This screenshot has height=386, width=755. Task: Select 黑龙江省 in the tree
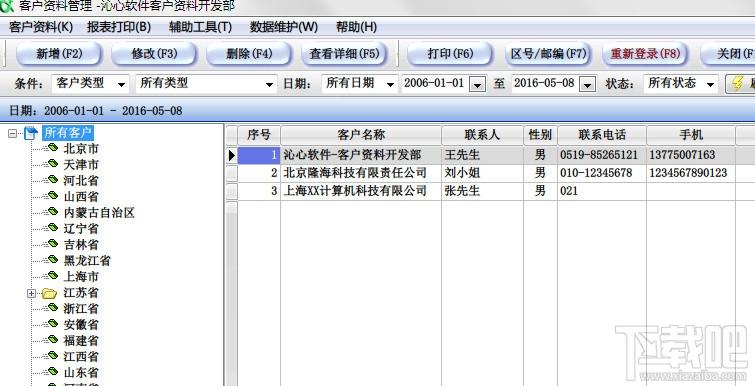click(87, 261)
